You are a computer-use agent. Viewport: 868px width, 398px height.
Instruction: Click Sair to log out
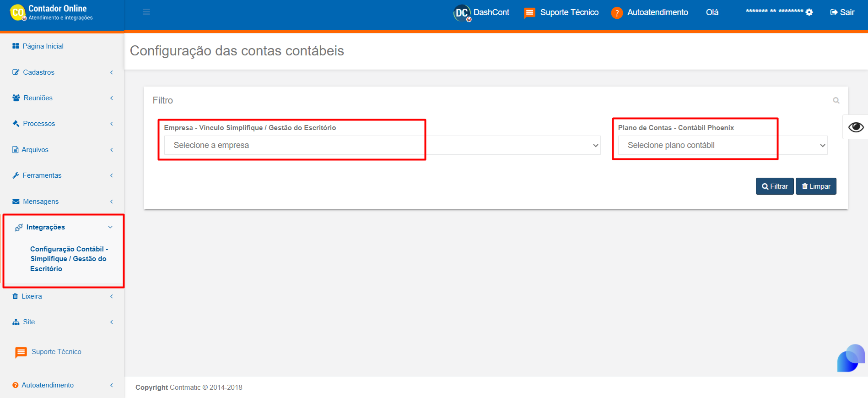(x=842, y=12)
